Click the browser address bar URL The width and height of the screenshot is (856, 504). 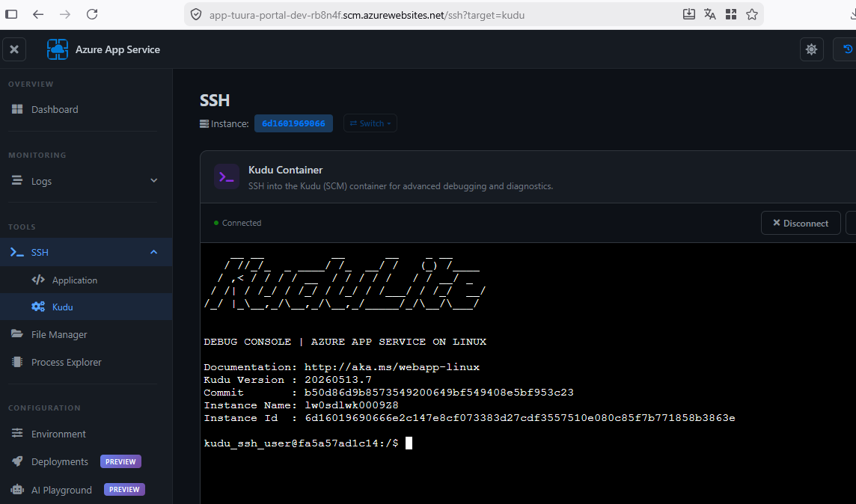pos(367,15)
